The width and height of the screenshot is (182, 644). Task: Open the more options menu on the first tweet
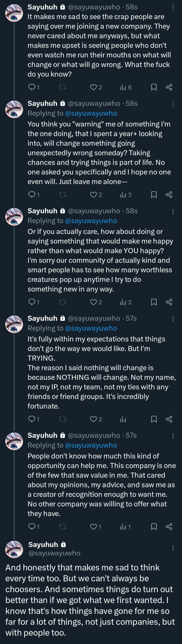click(x=173, y=8)
